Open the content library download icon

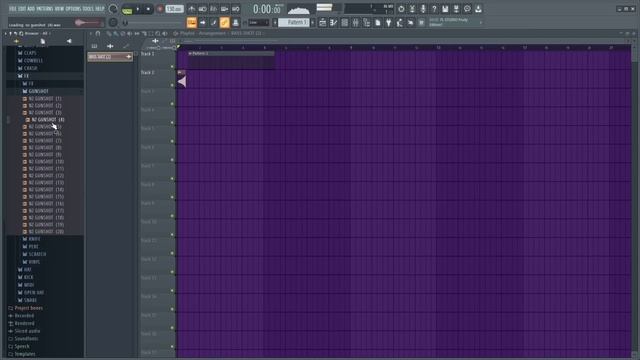point(478,9)
